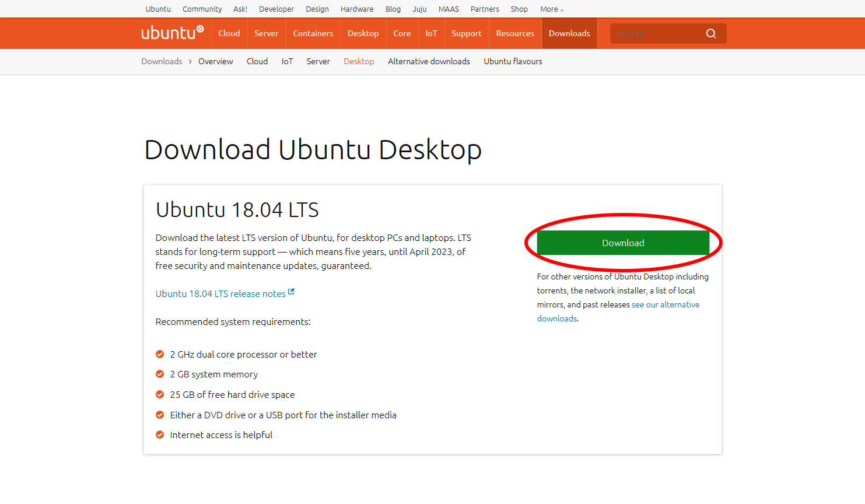This screenshot has width=865, height=504.
Task: Click the Downloads breadcrumb link
Action: point(162,61)
